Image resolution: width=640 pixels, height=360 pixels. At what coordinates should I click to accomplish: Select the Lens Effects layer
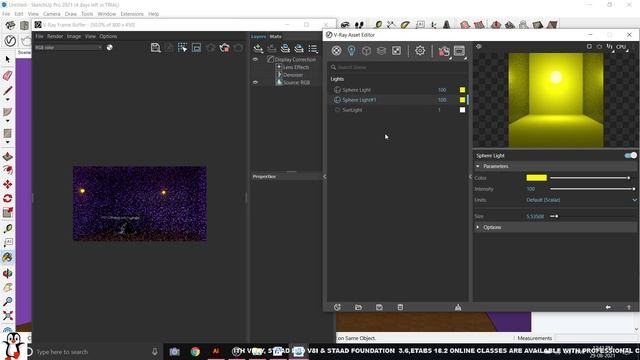coord(296,67)
